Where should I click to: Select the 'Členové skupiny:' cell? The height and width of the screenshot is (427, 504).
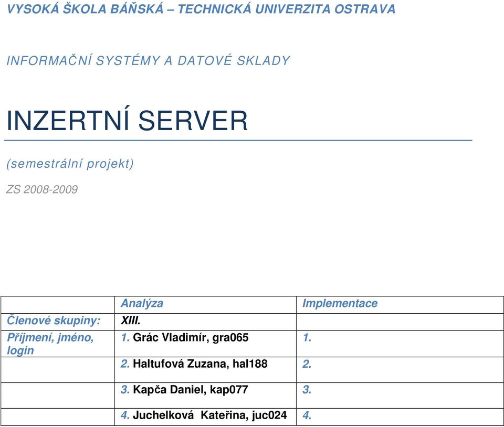(58, 322)
